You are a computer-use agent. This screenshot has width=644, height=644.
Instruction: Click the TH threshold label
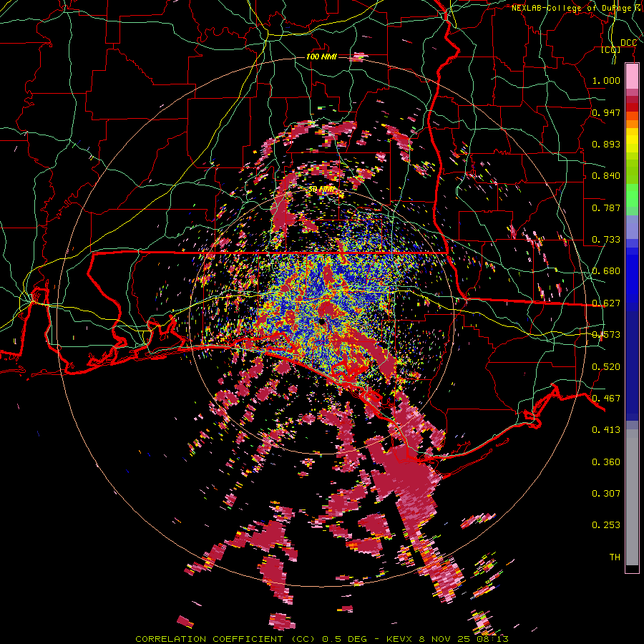tap(615, 557)
